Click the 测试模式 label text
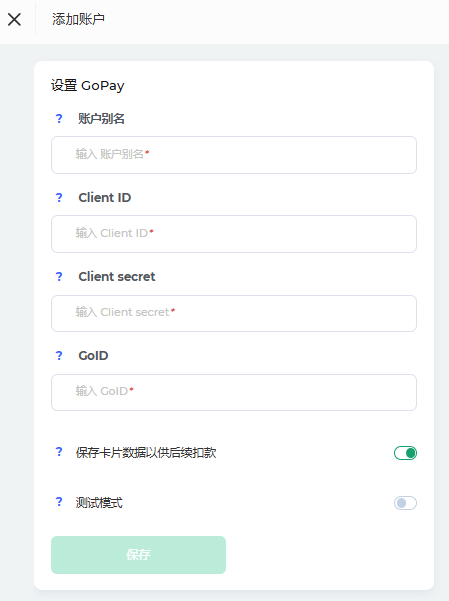This screenshot has width=449, height=601. [99, 502]
